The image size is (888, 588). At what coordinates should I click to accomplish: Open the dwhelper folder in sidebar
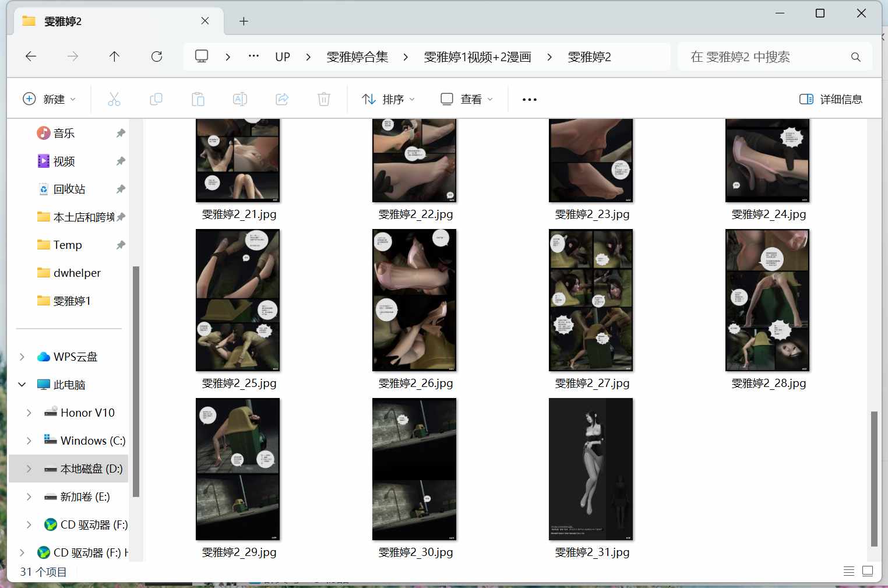point(77,273)
